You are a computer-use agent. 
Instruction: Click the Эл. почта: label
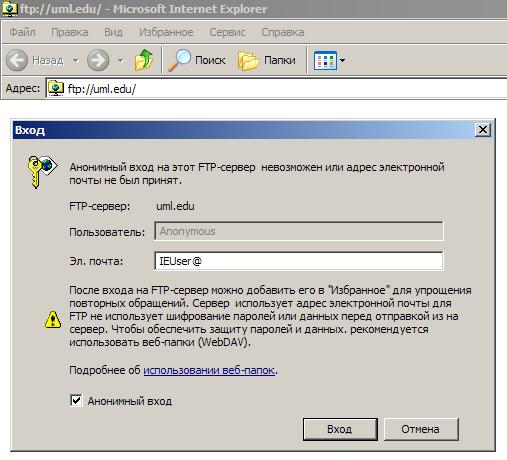pos(96,261)
